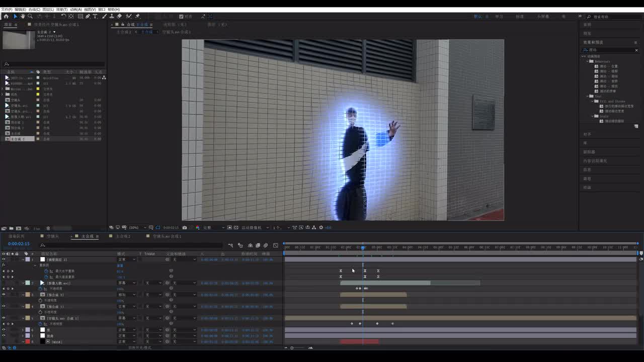Select the Horizontal Type tool
The image size is (644, 362).
(95, 16)
